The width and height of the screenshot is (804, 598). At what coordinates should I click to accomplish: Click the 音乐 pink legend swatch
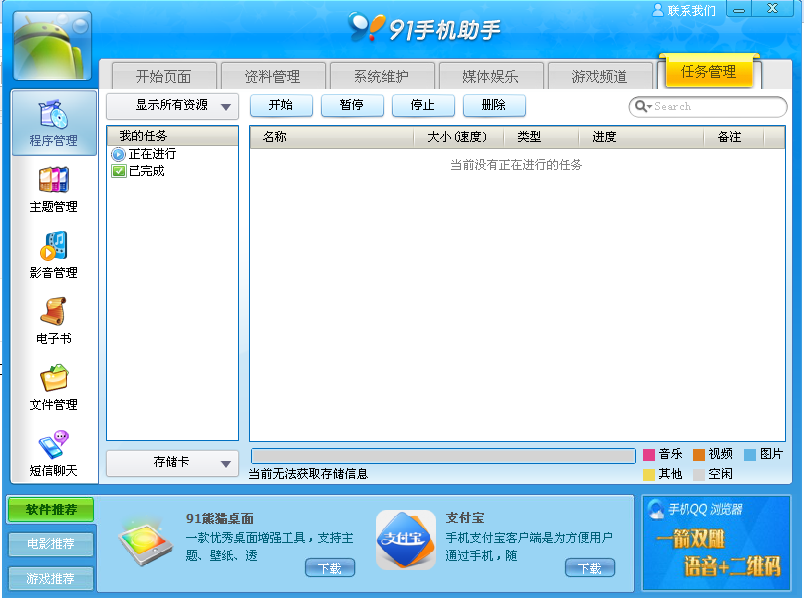click(x=649, y=454)
